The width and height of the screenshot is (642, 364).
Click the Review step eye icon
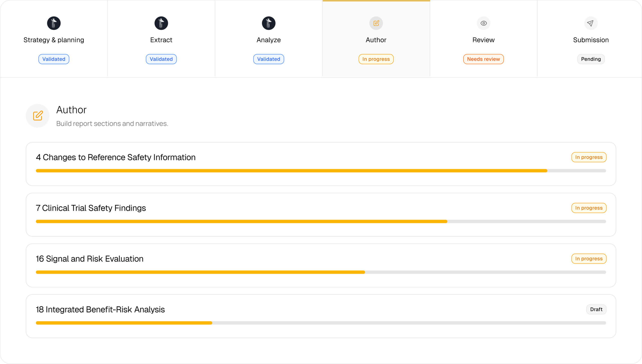(x=484, y=23)
